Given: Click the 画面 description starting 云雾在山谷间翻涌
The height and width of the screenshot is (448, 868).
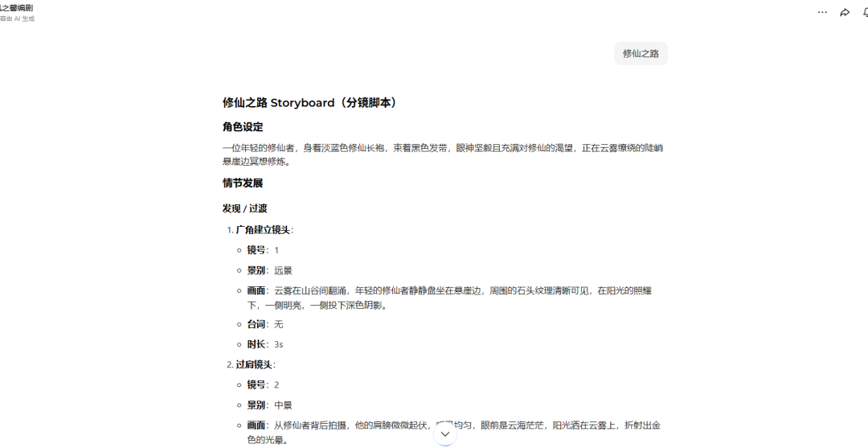Looking at the screenshot, I should coord(449,298).
